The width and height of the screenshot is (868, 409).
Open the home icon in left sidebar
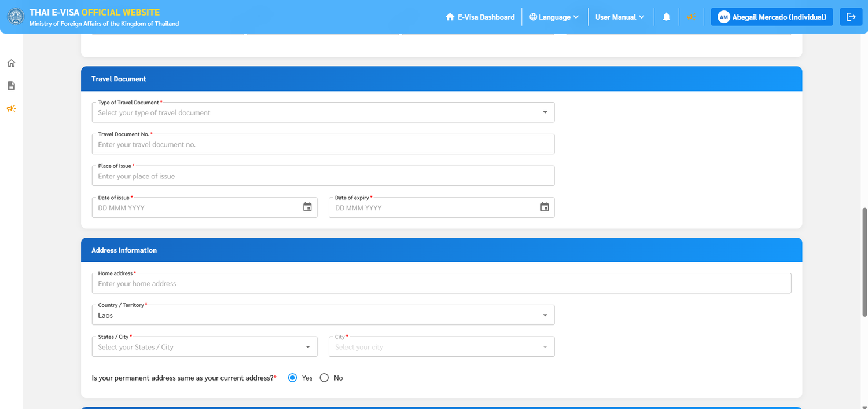tap(11, 63)
